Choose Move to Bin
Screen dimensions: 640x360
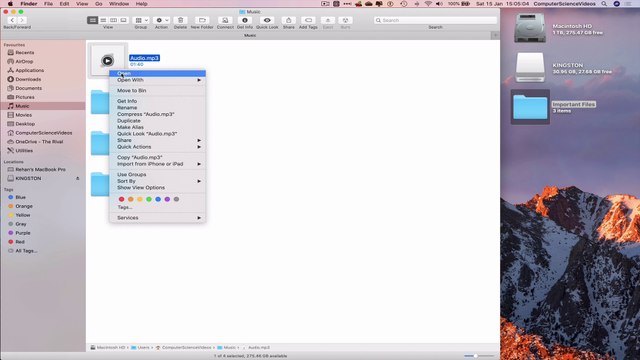coord(158,91)
